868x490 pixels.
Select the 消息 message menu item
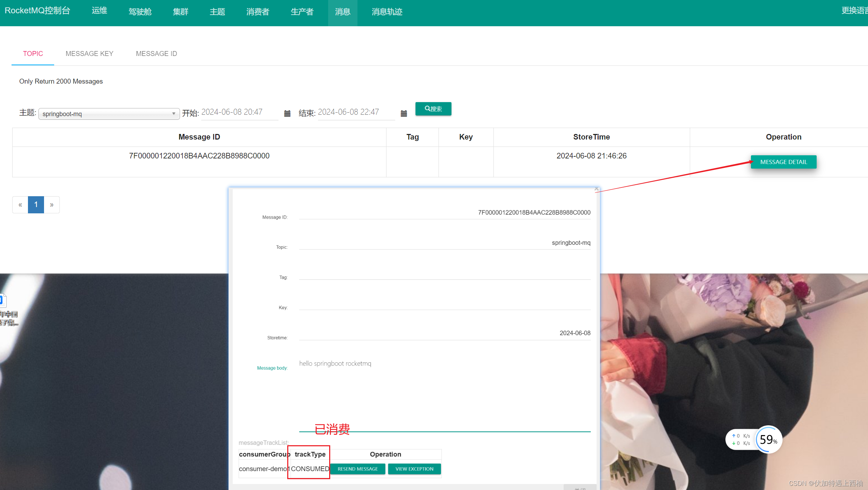point(342,13)
